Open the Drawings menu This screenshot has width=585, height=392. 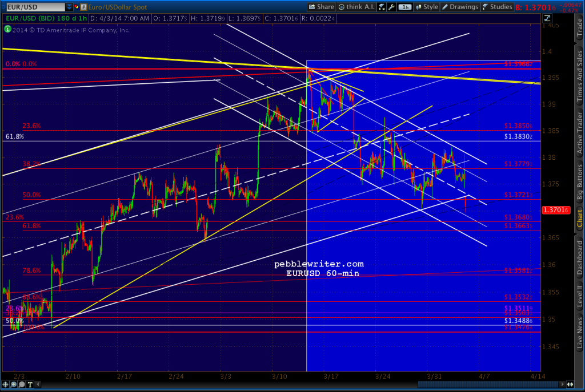tap(460, 7)
